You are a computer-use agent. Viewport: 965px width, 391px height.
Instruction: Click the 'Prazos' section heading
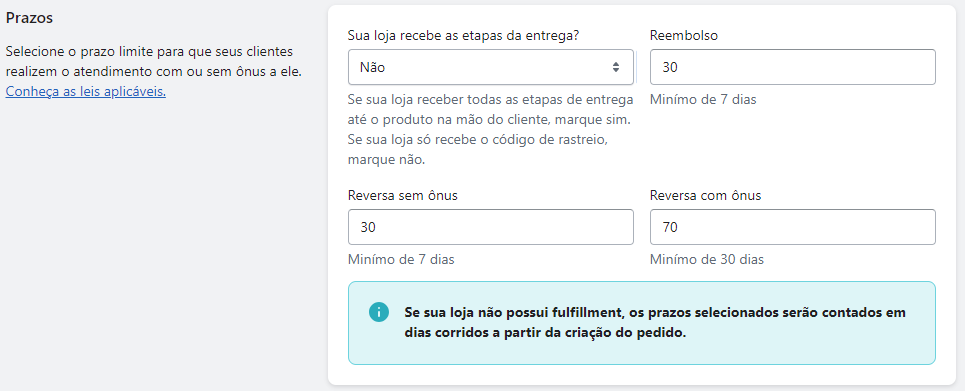pyautogui.click(x=29, y=18)
